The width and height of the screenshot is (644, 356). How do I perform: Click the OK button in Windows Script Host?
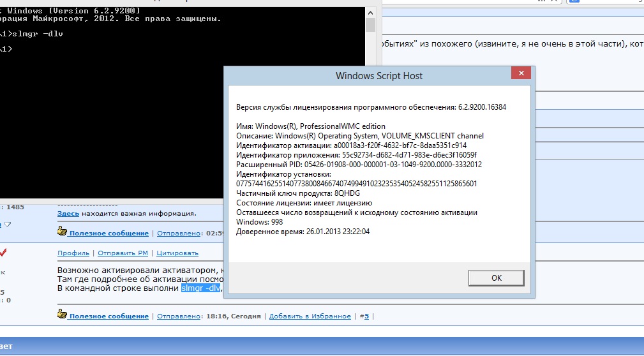point(496,278)
